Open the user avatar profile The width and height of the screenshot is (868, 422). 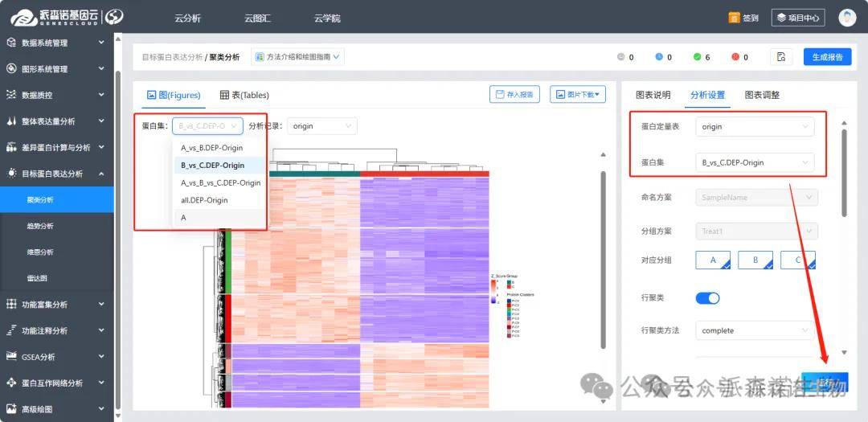pyautogui.click(x=847, y=17)
